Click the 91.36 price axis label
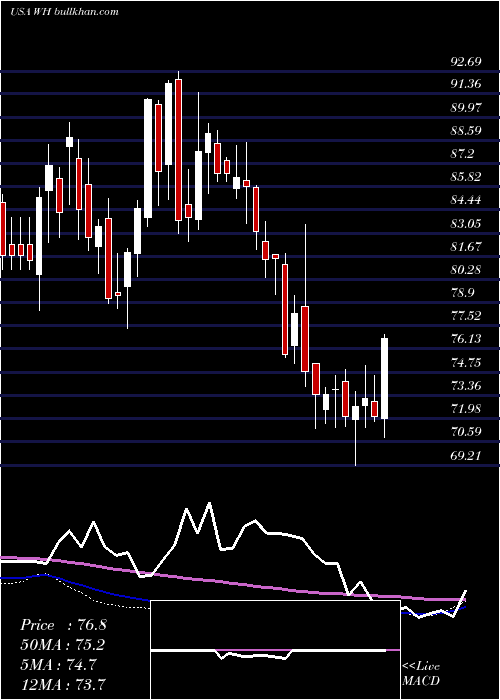Image resolution: width=500 pixels, height=700 pixels. (466, 84)
